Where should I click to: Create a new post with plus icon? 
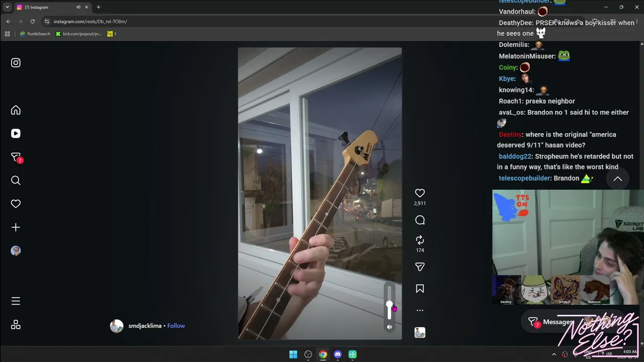[x=16, y=227]
